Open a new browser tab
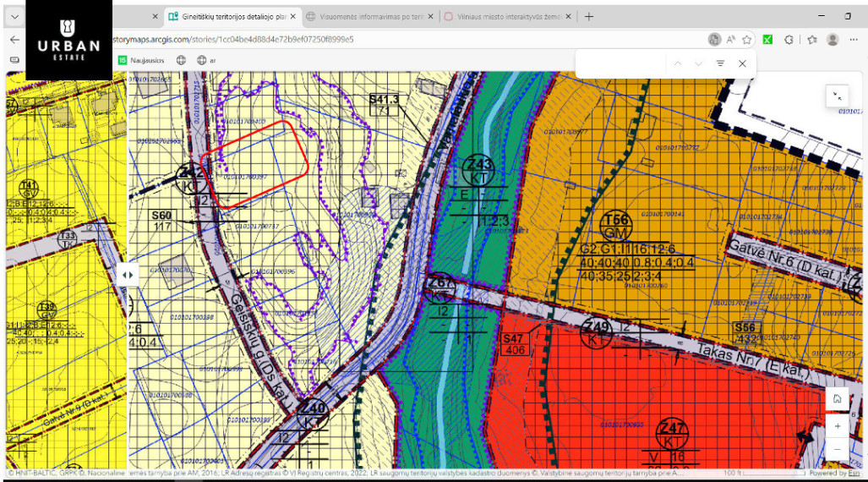 [x=589, y=17]
